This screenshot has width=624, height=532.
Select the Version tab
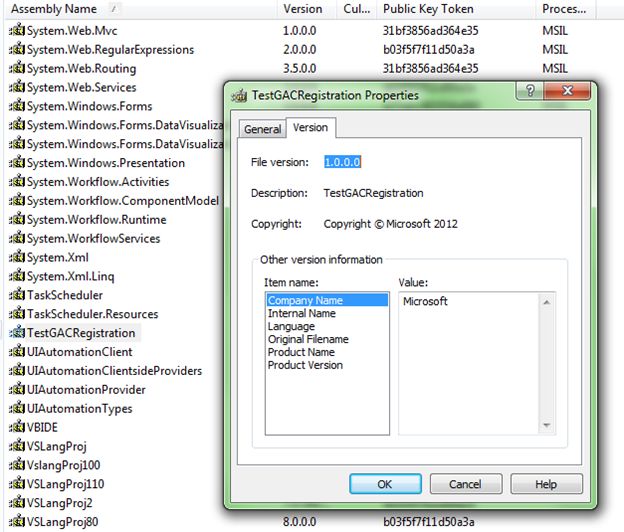pyautogui.click(x=310, y=127)
